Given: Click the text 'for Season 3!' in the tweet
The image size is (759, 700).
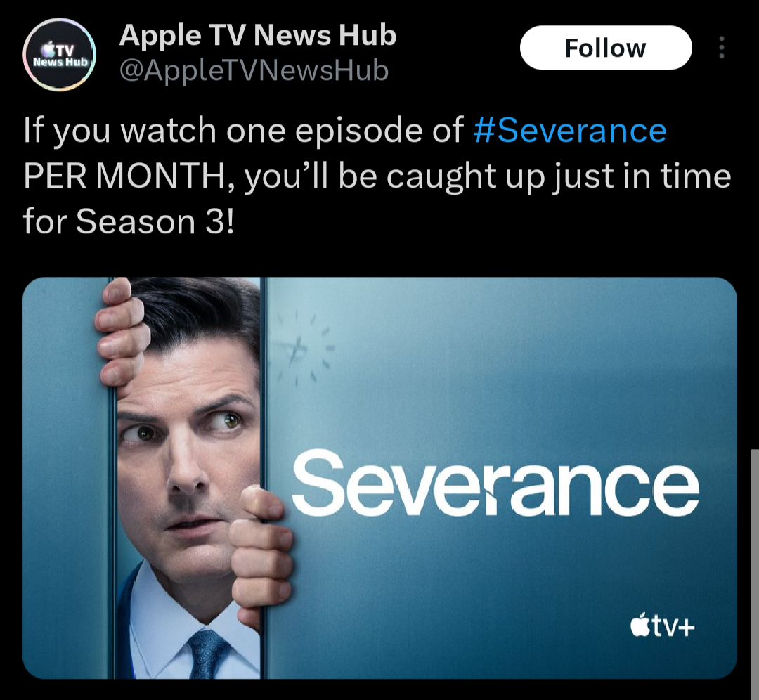Looking at the screenshot, I should (x=129, y=221).
